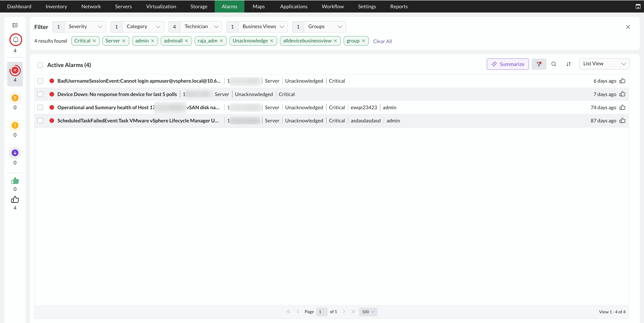Open Operational and Summary health alarm
This screenshot has width=644, height=323.
tap(138, 107)
